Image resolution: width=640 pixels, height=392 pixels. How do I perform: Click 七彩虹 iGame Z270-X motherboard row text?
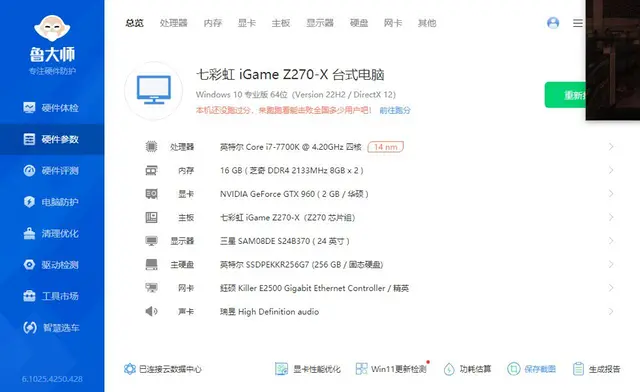coord(288,218)
